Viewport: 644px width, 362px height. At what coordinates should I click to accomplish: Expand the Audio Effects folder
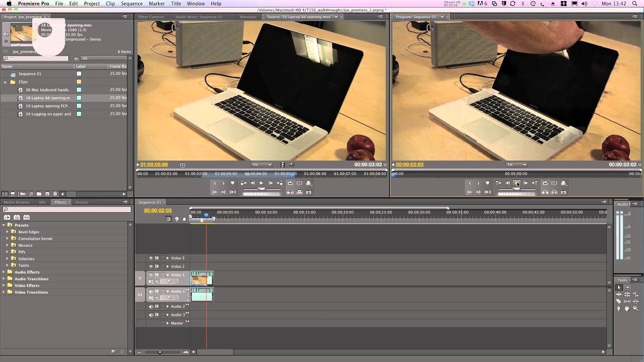coord(4,272)
